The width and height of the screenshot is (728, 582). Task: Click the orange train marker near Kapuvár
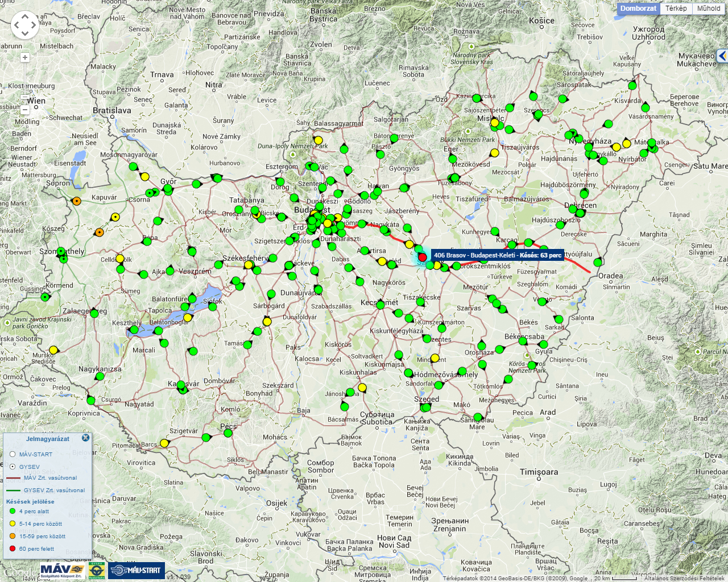(x=77, y=201)
